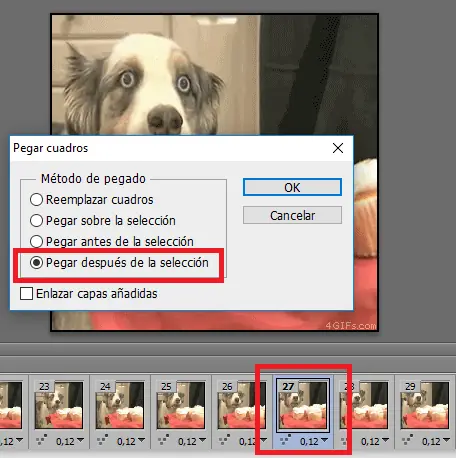Click tween dots icon under frame 27
Screen dimensions: 456x458
[x=286, y=440]
